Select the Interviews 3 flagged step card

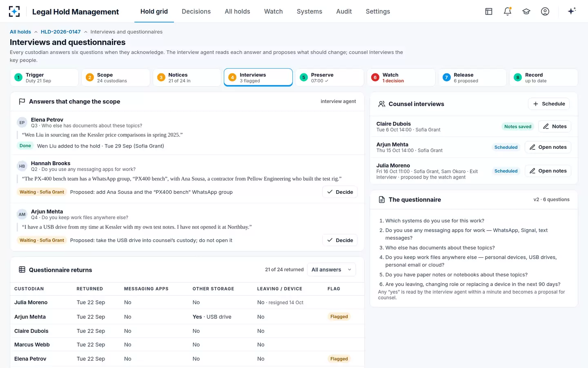click(x=258, y=77)
